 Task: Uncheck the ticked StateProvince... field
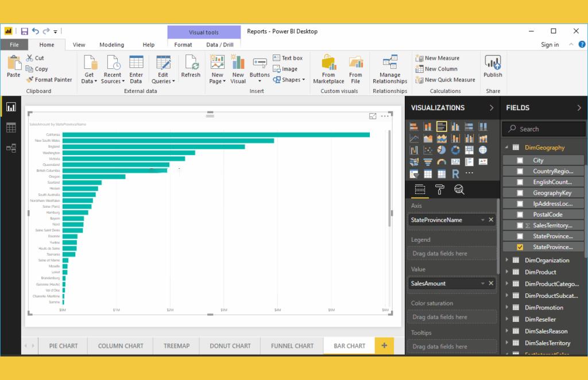tap(520, 247)
